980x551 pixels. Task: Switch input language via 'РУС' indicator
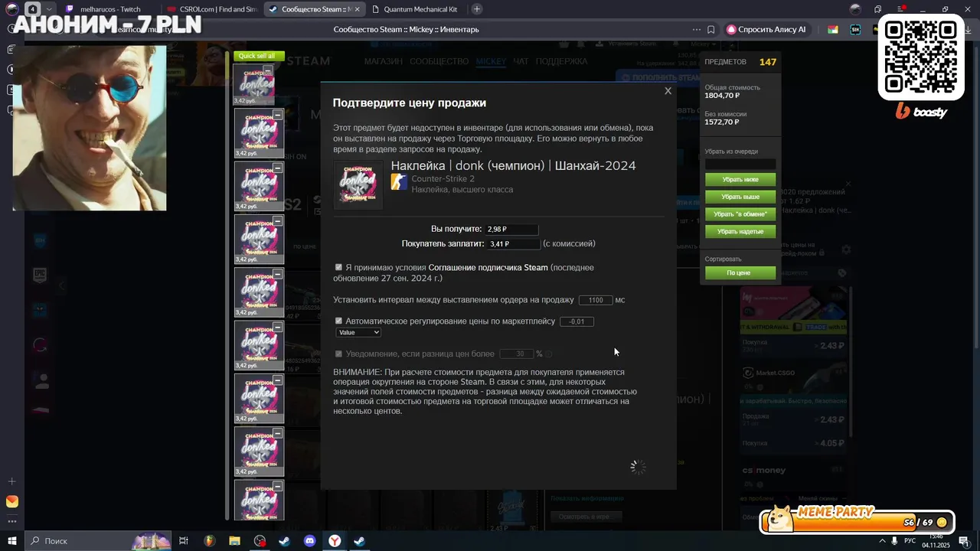point(910,541)
